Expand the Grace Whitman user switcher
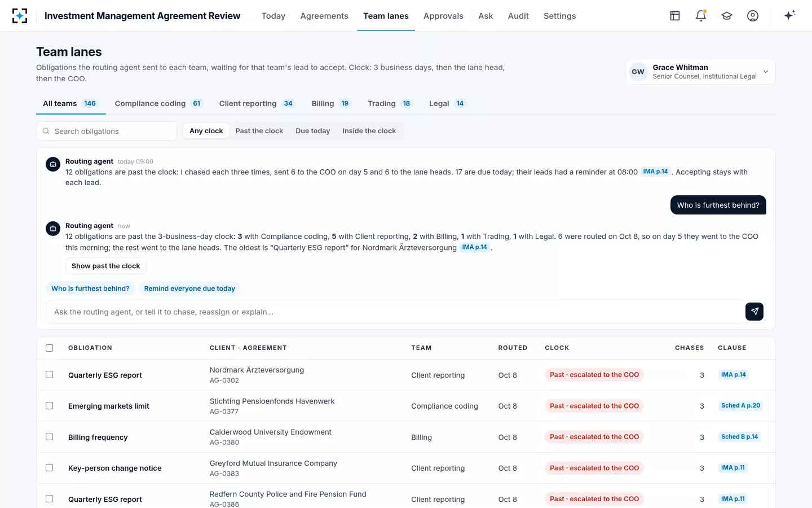The height and width of the screenshot is (508, 812). [x=700, y=72]
